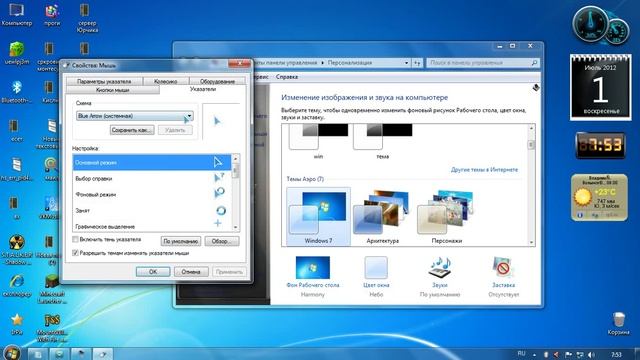Click theme list scroll down arrow

click(531, 242)
